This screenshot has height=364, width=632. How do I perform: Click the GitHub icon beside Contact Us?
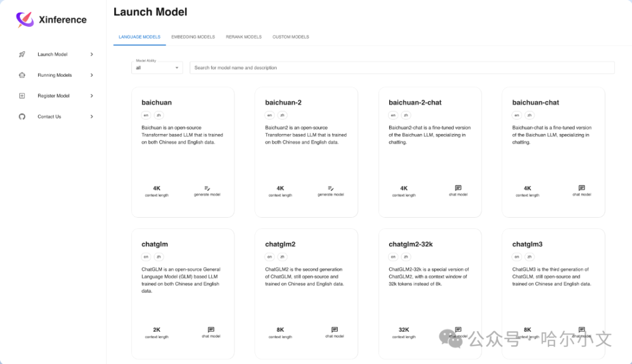point(22,116)
